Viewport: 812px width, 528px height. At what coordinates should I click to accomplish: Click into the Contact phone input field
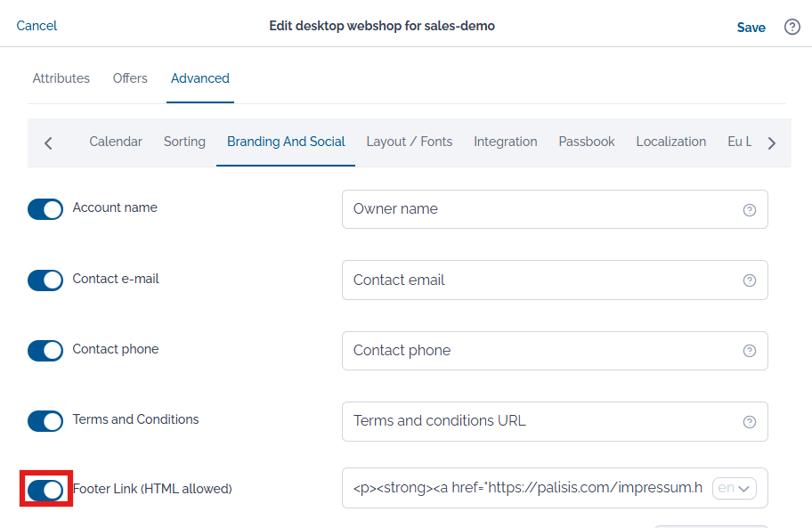(555, 351)
